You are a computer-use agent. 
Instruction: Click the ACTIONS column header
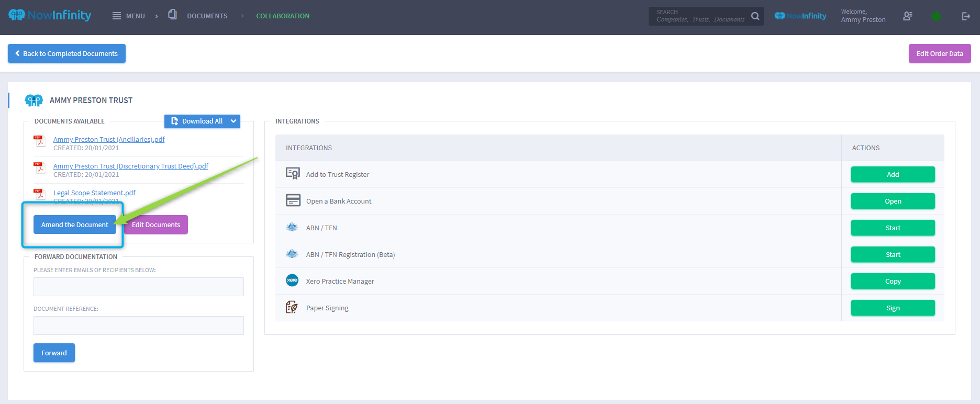[x=866, y=148]
